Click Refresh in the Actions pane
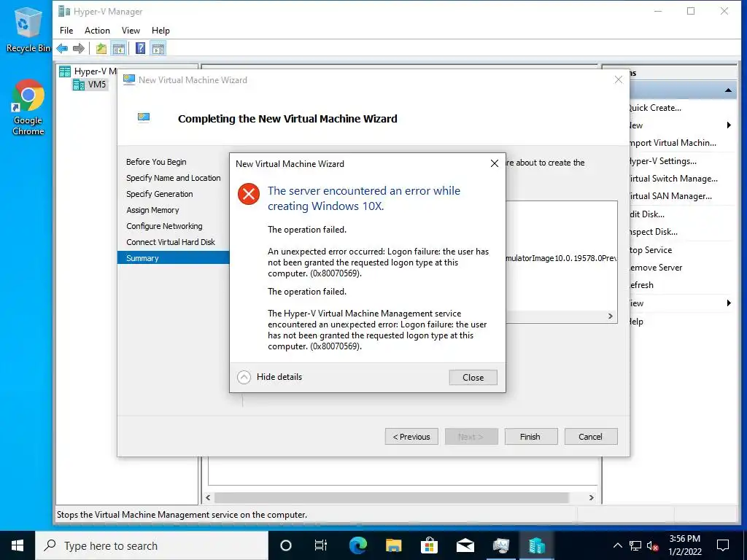Image resolution: width=747 pixels, height=560 pixels. coord(641,285)
